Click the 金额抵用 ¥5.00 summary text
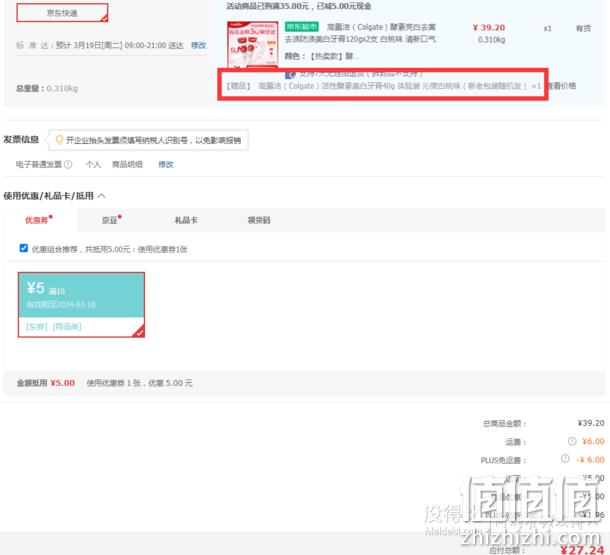The height and width of the screenshot is (555, 610). [x=46, y=383]
